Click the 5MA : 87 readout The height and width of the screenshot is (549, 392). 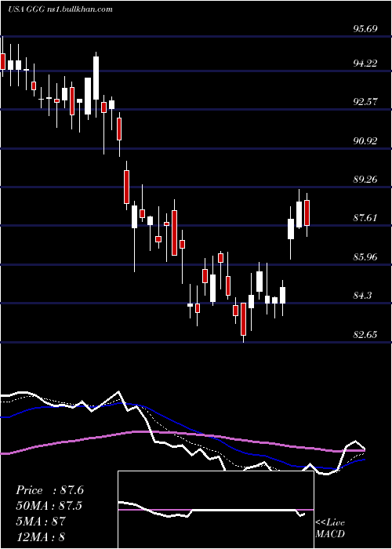41,522
